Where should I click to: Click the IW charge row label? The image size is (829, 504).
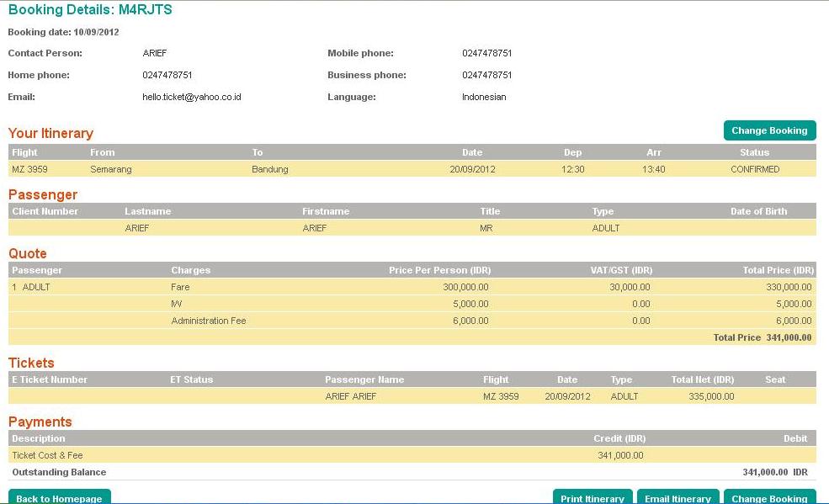click(176, 305)
